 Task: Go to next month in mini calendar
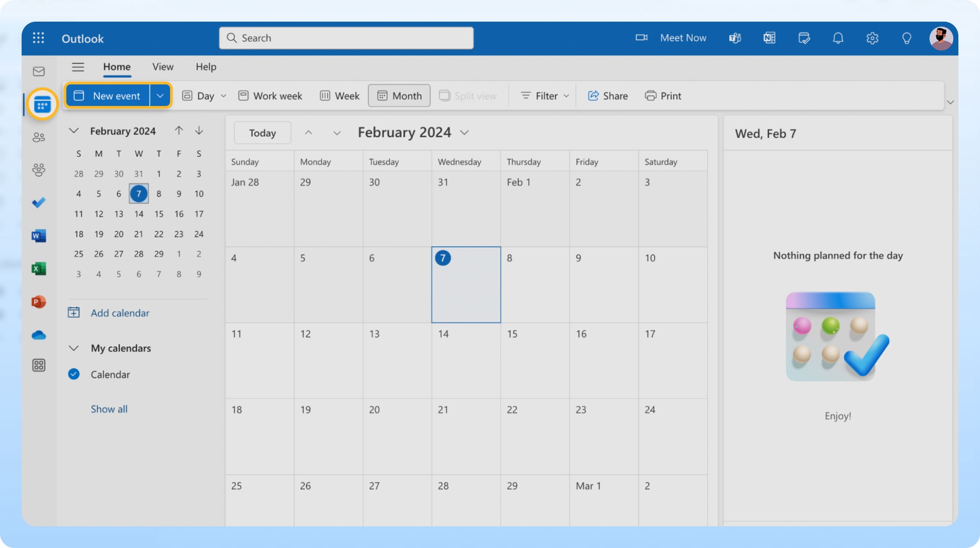[x=199, y=131]
